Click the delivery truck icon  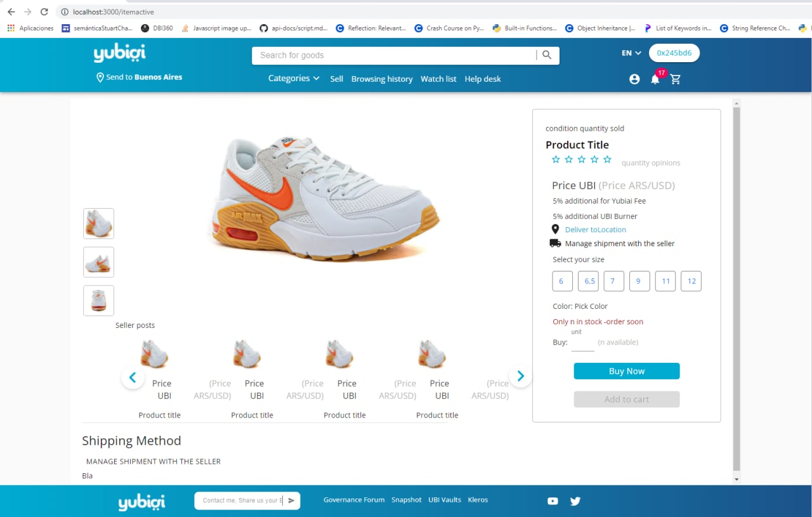pos(555,243)
